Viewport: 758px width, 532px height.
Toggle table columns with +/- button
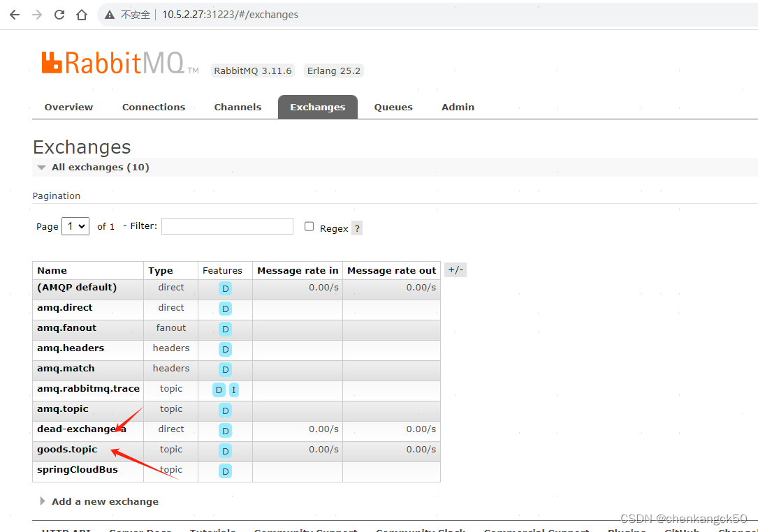[x=455, y=270]
